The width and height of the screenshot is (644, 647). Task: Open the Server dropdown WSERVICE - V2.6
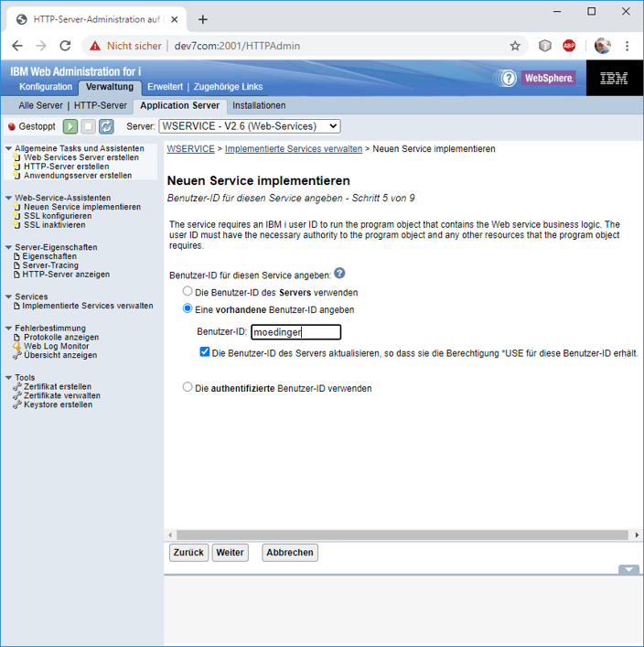point(250,126)
